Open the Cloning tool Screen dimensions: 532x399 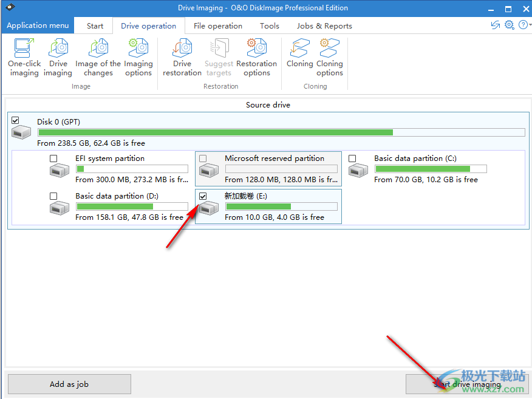(299, 53)
